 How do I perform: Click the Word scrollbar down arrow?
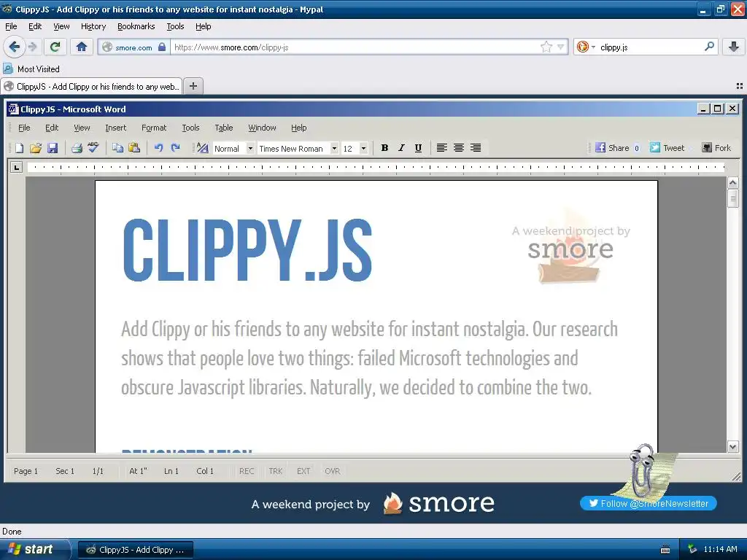tap(732, 447)
